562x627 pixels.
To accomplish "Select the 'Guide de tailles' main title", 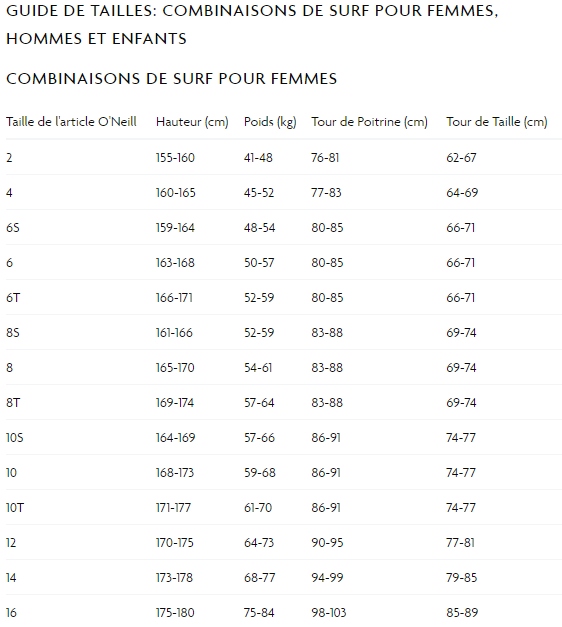I will 252,25.
